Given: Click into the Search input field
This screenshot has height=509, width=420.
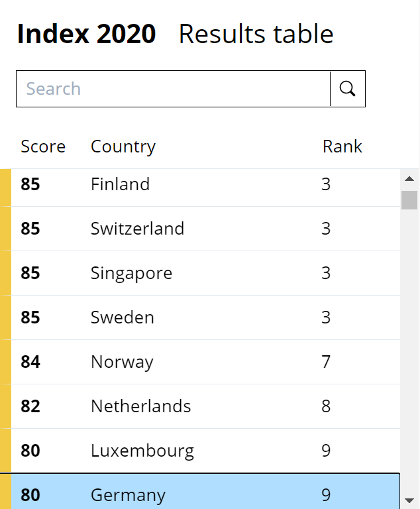Looking at the screenshot, I should pyautogui.click(x=174, y=89).
